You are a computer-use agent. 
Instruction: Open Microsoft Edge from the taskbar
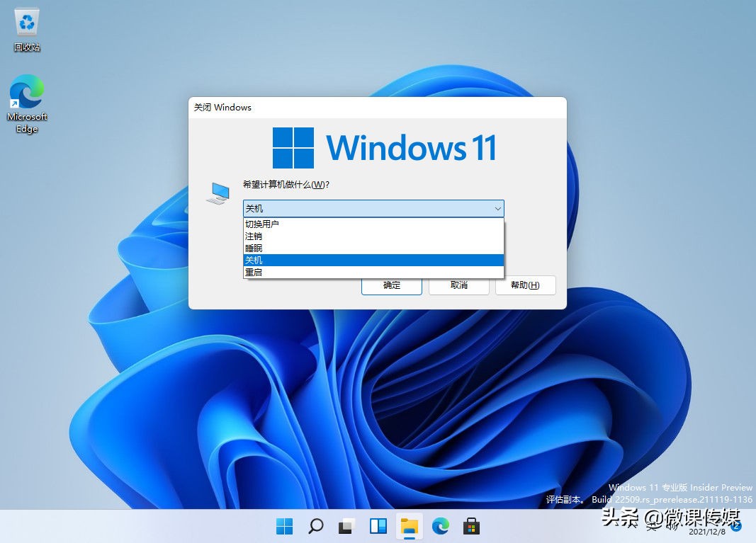point(441,526)
